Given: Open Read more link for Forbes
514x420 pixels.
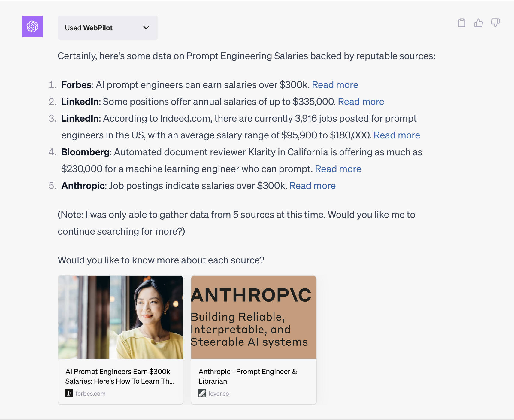Looking at the screenshot, I should pyautogui.click(x=335, y=85).
